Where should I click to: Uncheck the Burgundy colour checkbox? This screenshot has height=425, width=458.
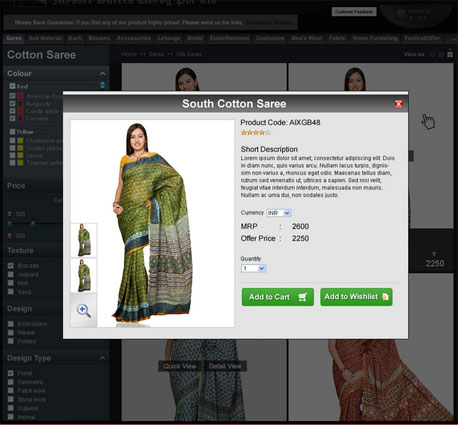(x=12, y=103)
